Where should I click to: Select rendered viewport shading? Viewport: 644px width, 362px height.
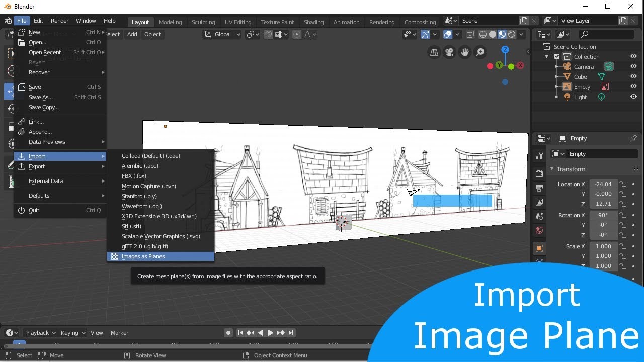tap(512, 34)
